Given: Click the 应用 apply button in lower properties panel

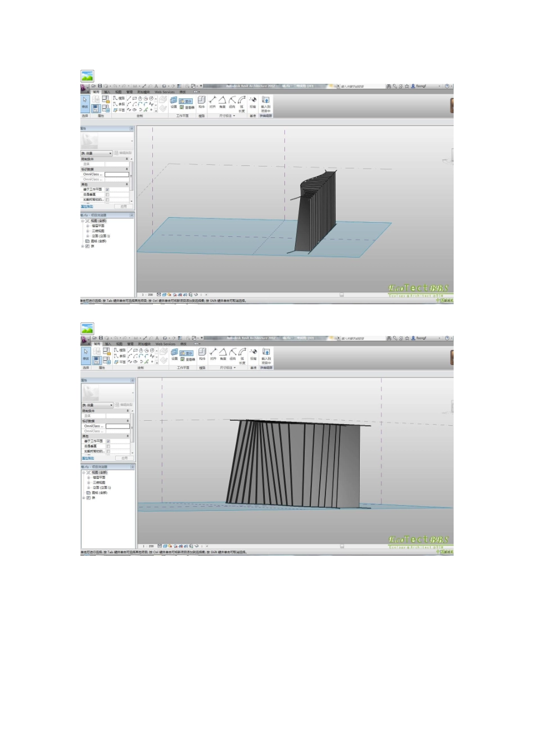Looking at the screenshot, I should (x=124, y=458).
